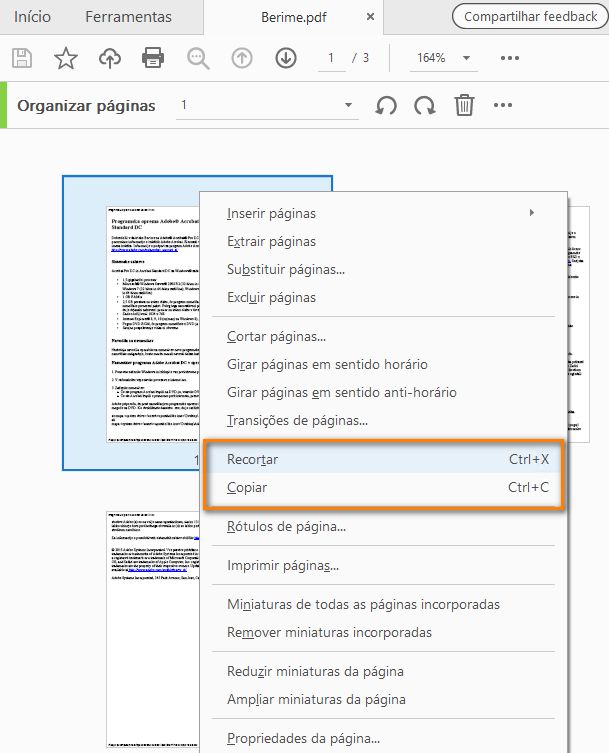
Task: Choose Excluir páginas in the menu
Action: click(383, 297)
